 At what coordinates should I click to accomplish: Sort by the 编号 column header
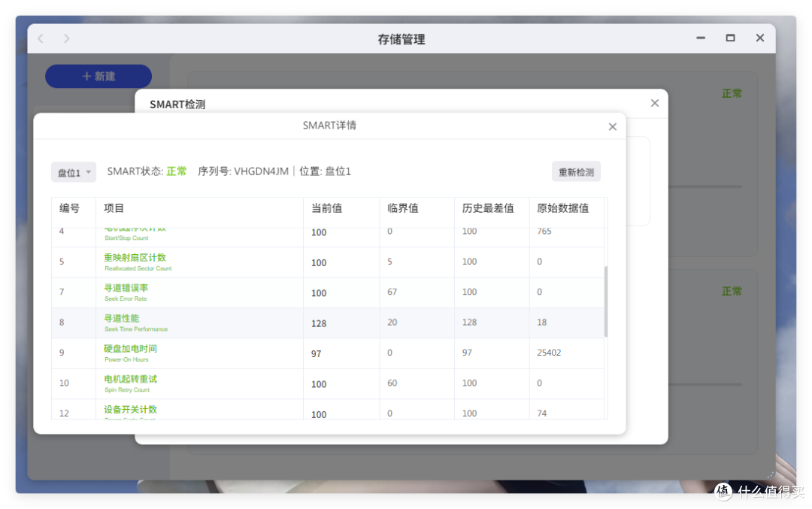(x=69, y=208)
